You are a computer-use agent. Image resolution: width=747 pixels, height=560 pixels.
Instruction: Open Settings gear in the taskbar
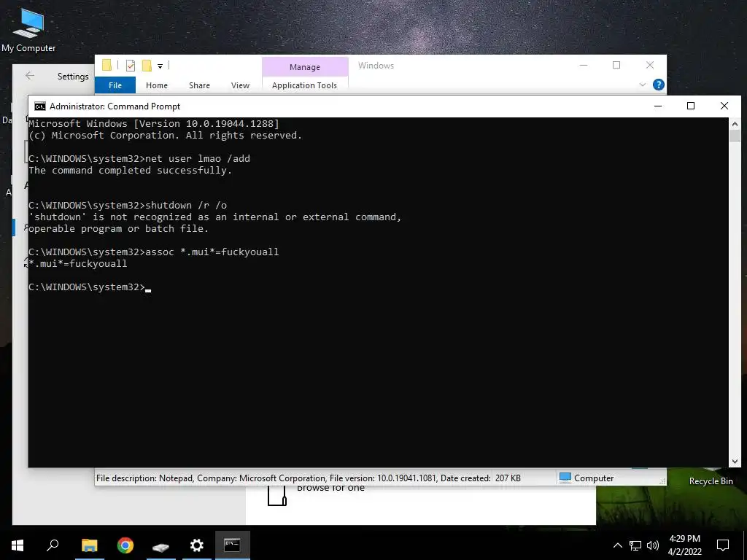pyautogui.click(x=197, y=545)
